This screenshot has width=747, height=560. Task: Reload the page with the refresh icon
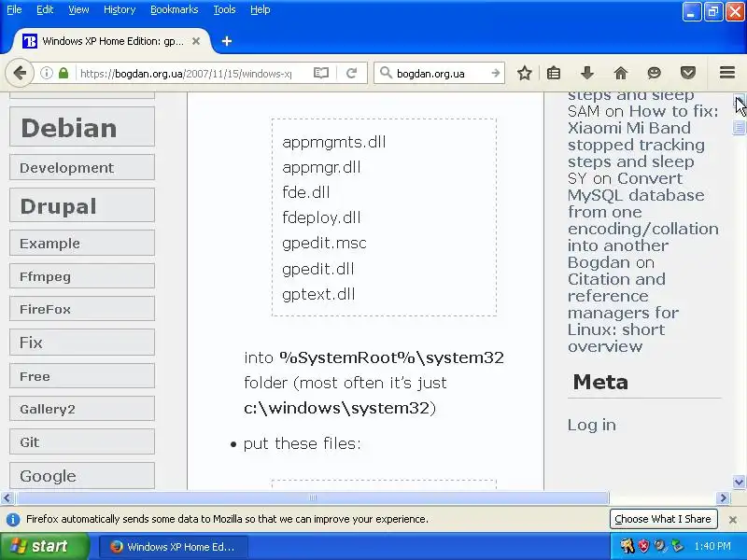(x=352, y=73)
